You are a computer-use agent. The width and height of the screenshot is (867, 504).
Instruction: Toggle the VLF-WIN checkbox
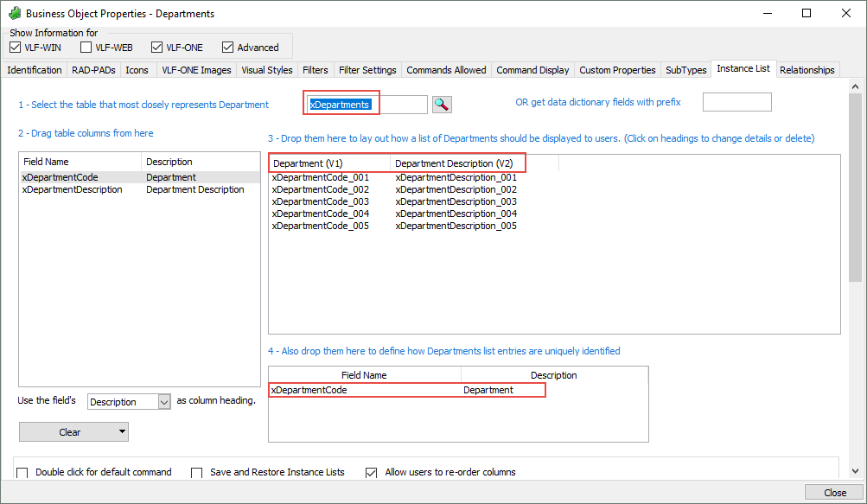pos(16,48)
